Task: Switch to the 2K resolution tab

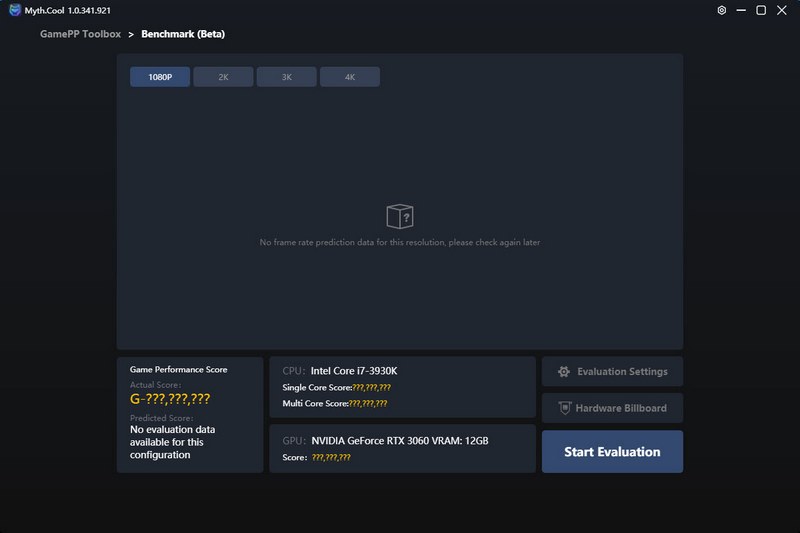Action: pos(223,77)
